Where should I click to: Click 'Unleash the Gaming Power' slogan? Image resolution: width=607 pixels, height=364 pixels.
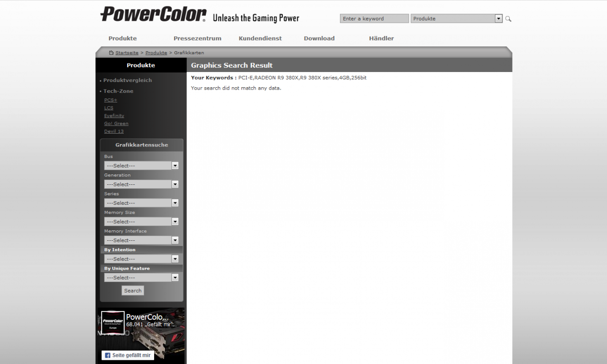tap(256, 18)
